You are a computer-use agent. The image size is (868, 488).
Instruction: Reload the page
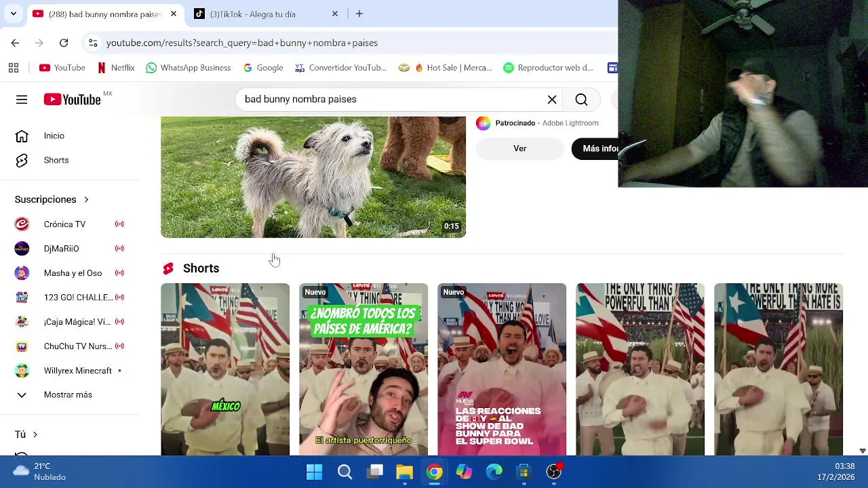[x=64, y=43]
